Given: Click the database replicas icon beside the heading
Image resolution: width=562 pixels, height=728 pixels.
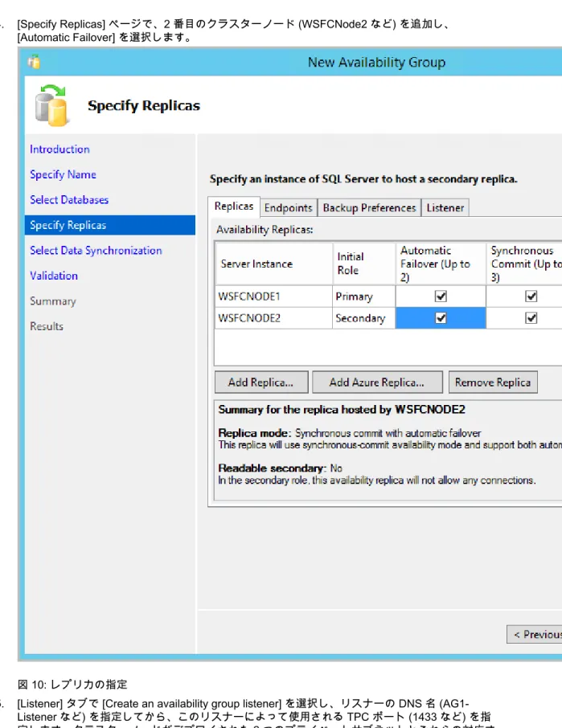Looking at the screenshot, I should click(x=51, y=105).
